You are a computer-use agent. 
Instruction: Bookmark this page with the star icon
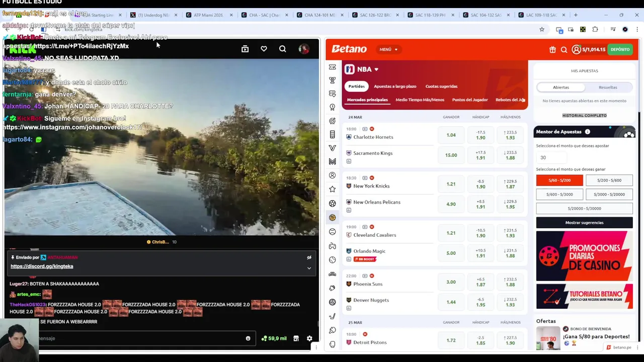(x=542, y=30)
